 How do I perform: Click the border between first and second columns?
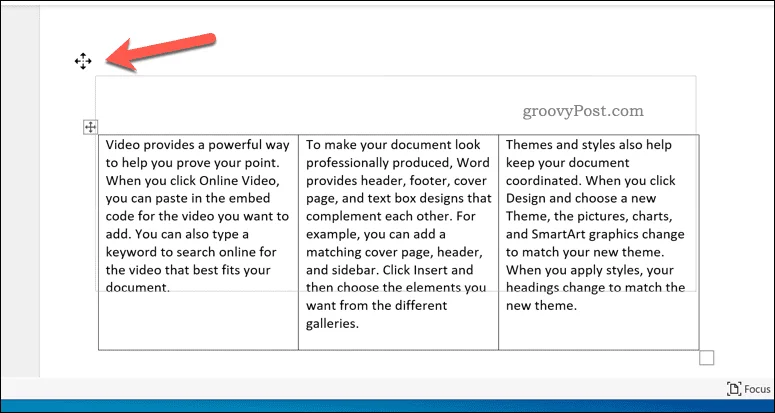[299, 242]
